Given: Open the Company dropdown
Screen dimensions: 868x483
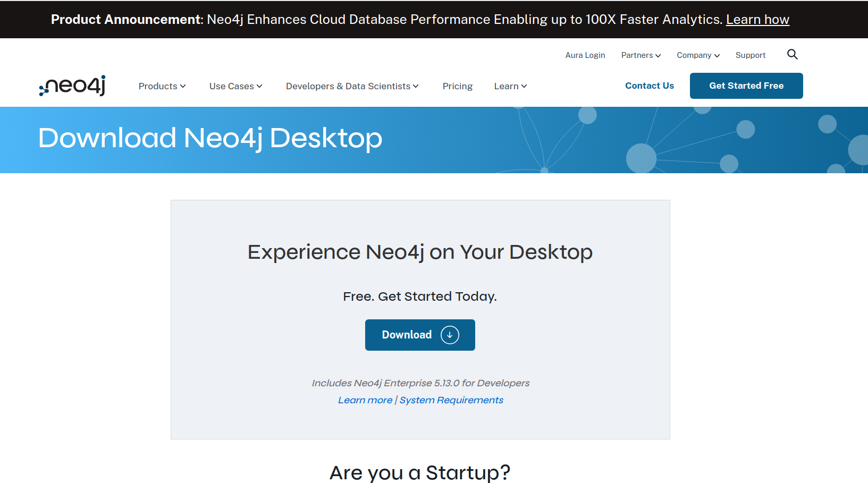Looking at the screenshot, I should [x=698, y=55].
